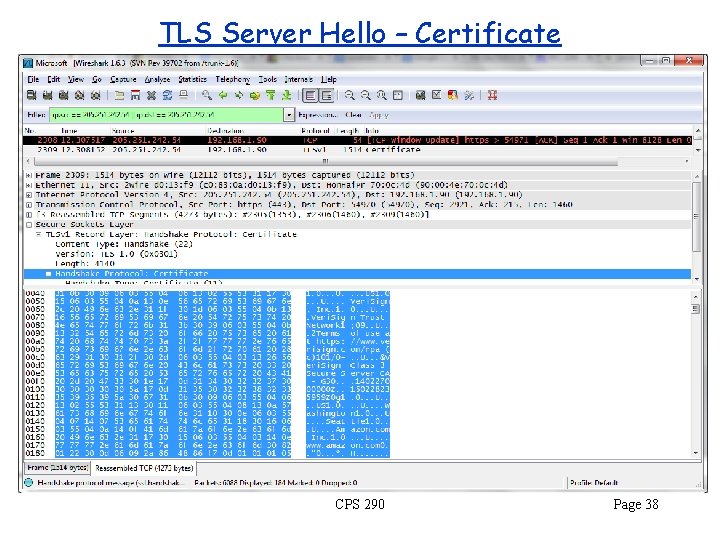Image resolution: width=720 pixels, height=540 pixels.
Task: Click the Zoom out toolbar icon
Action: click(367, 96)
